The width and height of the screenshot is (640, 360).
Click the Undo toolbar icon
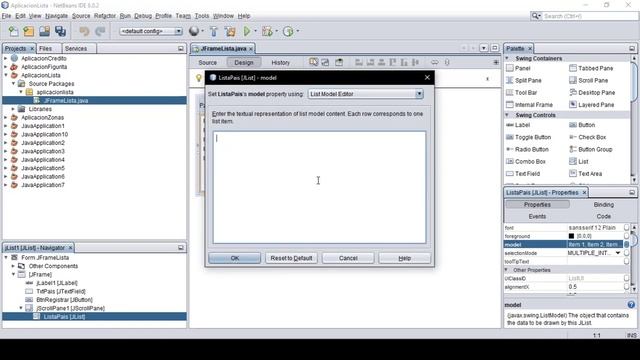coord(84,31)
